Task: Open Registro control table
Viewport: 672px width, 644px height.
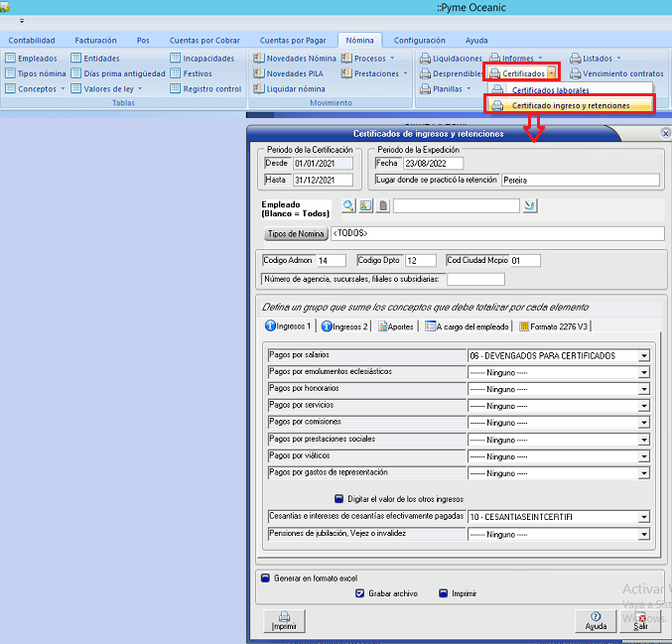Action: click(x=206, y=89)
